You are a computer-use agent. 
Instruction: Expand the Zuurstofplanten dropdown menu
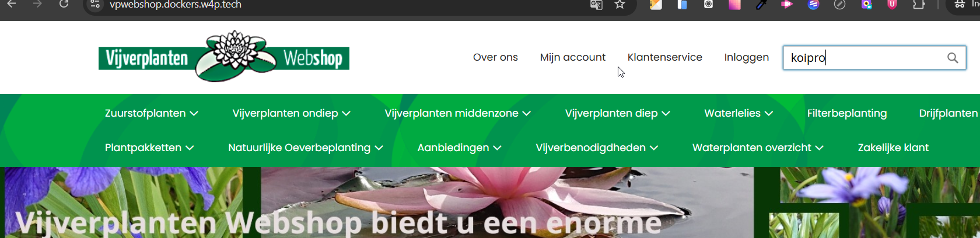152,113
